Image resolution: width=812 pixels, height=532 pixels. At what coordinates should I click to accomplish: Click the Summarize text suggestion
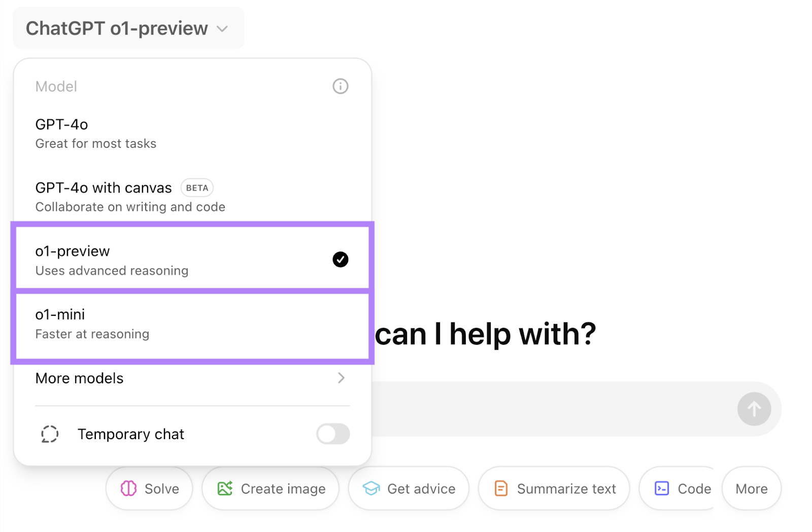click(554, 488)
